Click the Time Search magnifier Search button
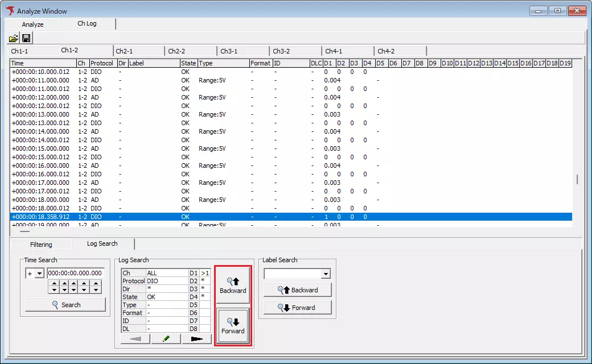Image resolution: width=592 pixels, height=364 pixels. tap(65, 305)
